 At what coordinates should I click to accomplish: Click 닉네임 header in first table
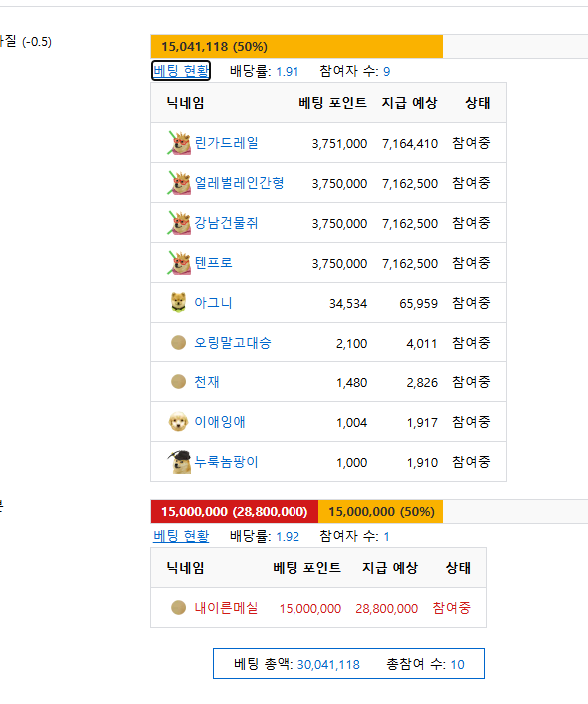click(x=185, y=103)
